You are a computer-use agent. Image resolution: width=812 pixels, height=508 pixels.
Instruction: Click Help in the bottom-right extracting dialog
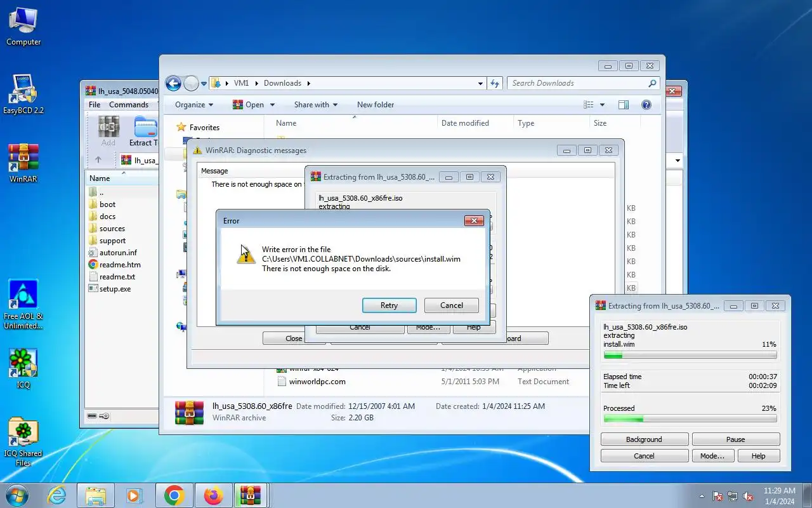[x=759, y=456]
